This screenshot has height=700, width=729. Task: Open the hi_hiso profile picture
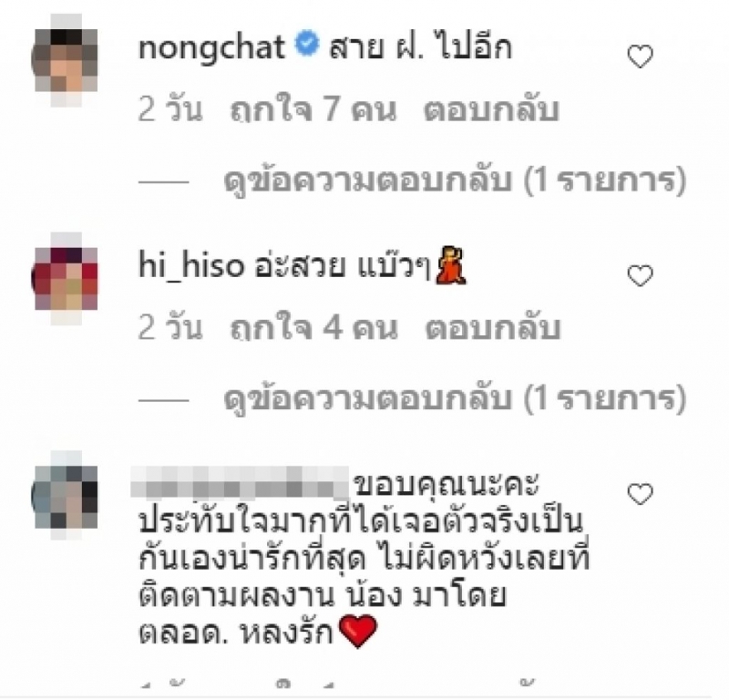66,279
